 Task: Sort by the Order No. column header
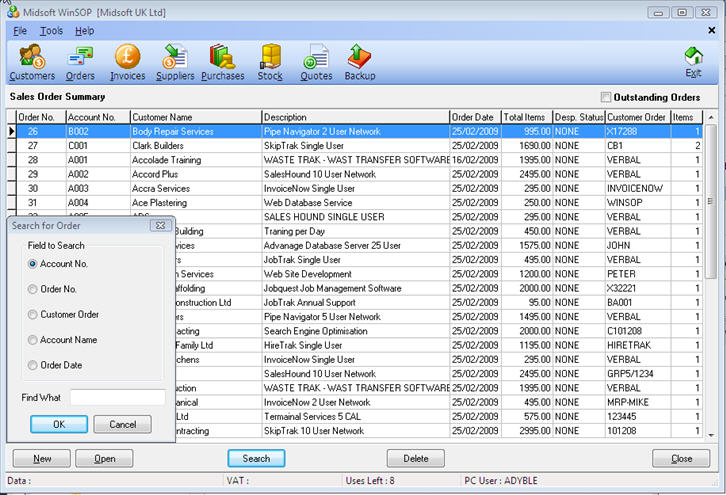point(40,117)
